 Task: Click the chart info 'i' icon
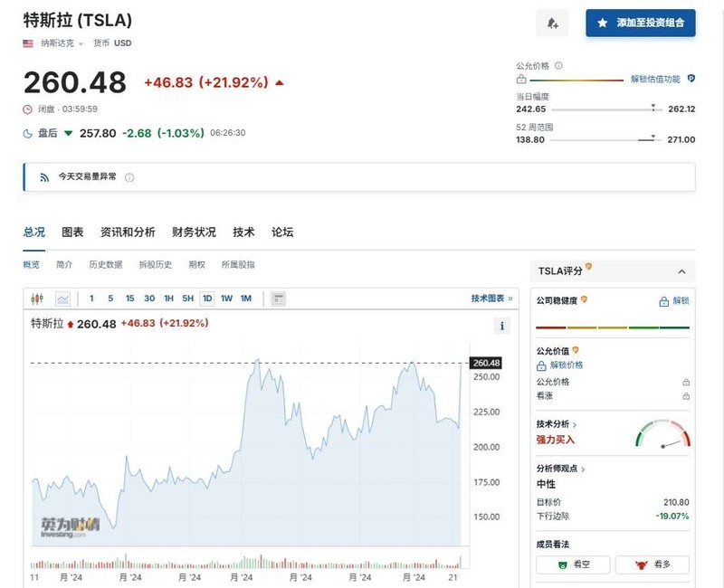click(502, 326)
